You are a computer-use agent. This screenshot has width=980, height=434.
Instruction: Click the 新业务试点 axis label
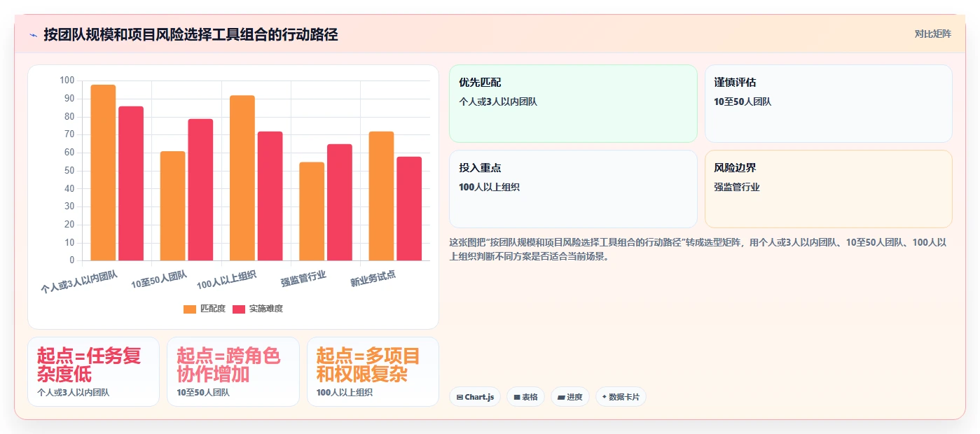click(373, 278)
